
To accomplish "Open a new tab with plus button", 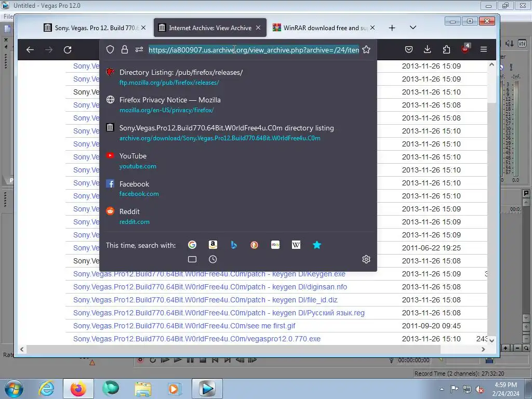I will point(392,28).
